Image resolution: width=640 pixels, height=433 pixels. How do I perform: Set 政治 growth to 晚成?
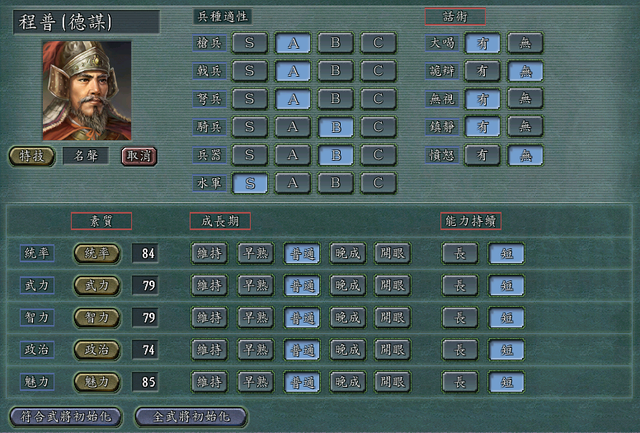tap(347, 350)
